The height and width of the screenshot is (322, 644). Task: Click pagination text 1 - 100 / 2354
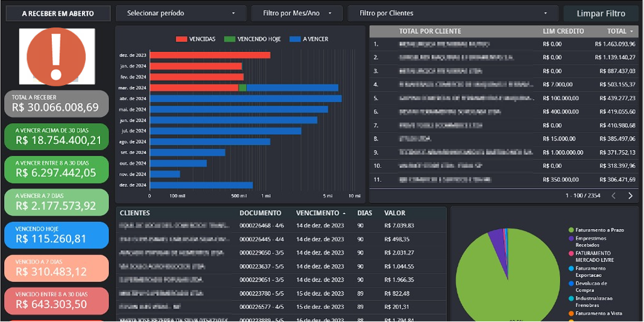click(x=583, y=195)
